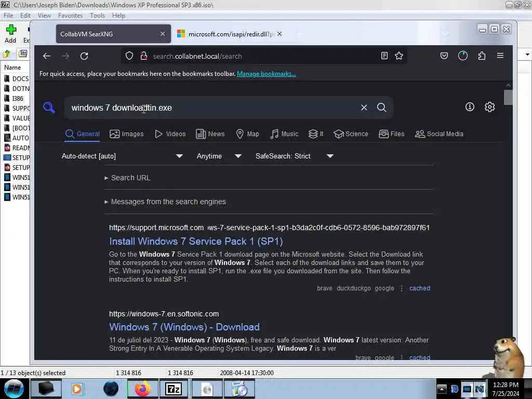Switch to the Videos search category
532x399 pixels.
click(170, 134)
